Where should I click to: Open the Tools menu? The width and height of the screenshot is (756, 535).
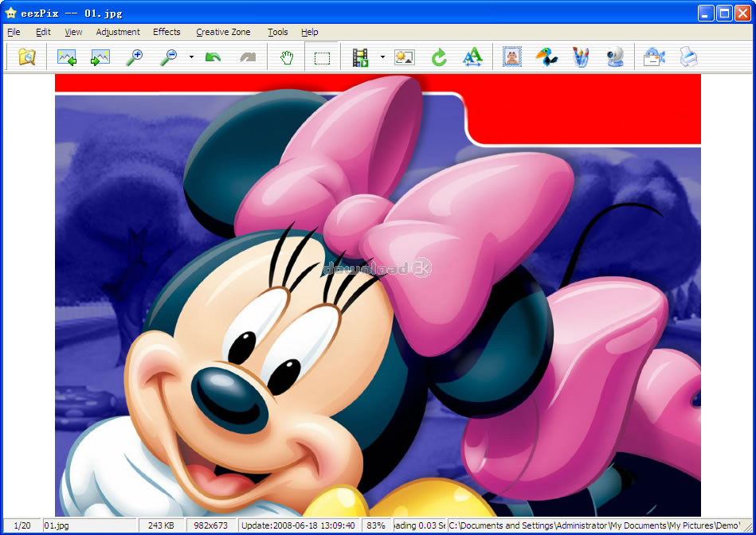278,32
